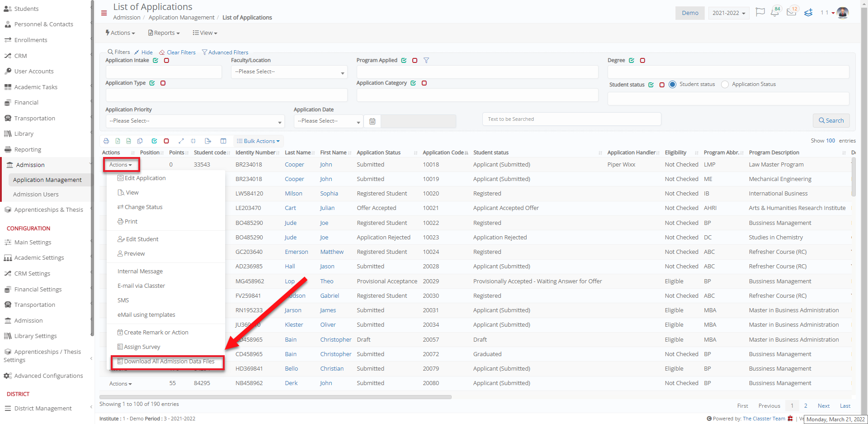
Task: Go to Next page of entries
Action: pos(823,406)
